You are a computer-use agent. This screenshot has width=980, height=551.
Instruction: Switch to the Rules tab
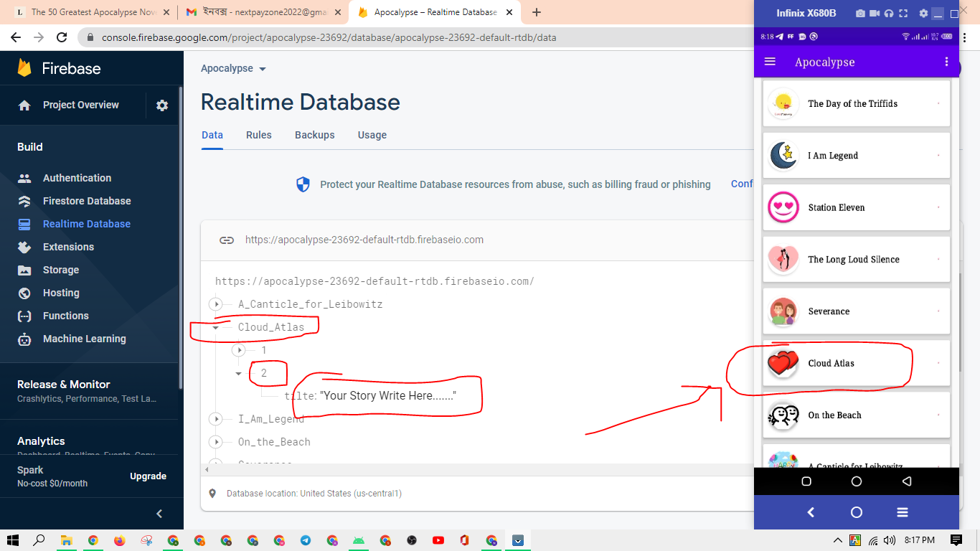tap(259, 135)
